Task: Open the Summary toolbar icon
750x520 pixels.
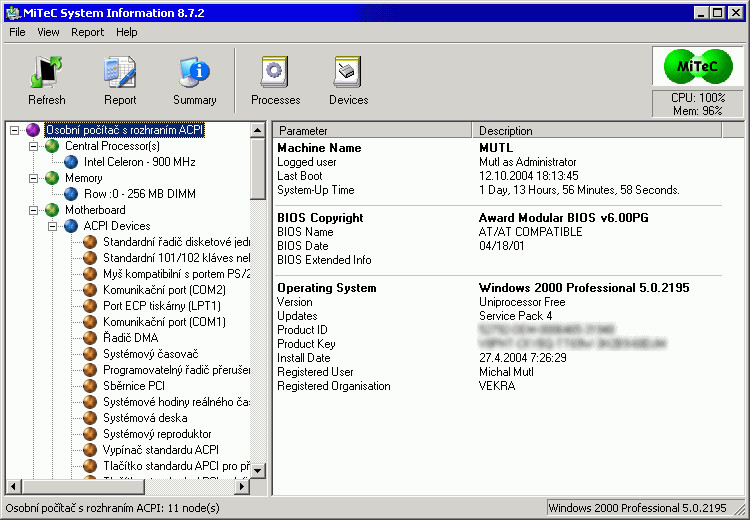Action: [194, 72]
